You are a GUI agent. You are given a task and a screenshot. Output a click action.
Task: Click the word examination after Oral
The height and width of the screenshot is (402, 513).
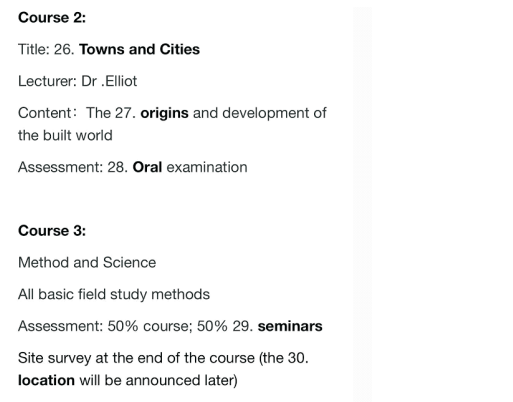pyautogui.click(x=207, y=167)
